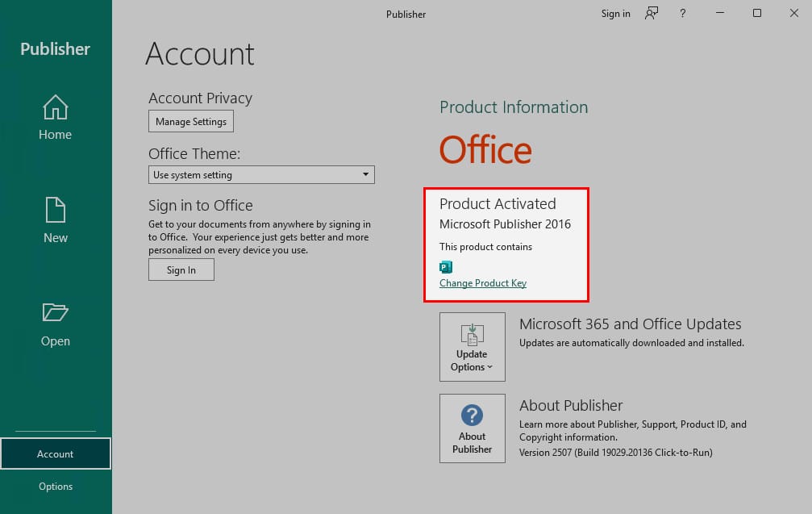The height and width of the screenshot is (514, 812).
Task: Go to the Open folder page
Action: click(x=56, y=324)
